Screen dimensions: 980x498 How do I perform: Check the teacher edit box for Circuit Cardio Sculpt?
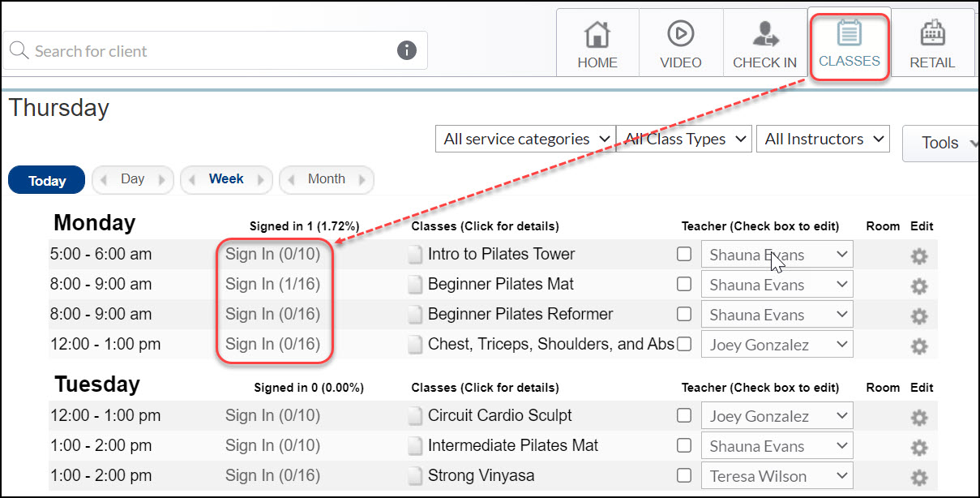point(684,415)
